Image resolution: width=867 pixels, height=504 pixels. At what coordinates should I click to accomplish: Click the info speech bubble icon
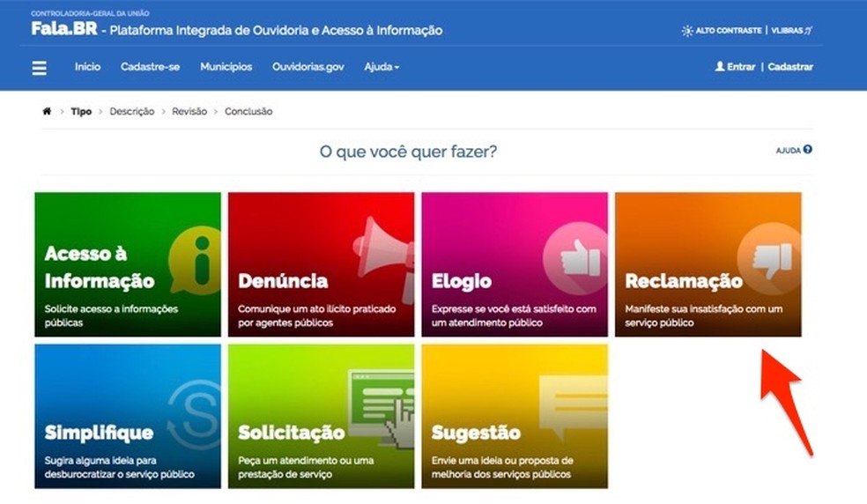(x=195, y=260)
